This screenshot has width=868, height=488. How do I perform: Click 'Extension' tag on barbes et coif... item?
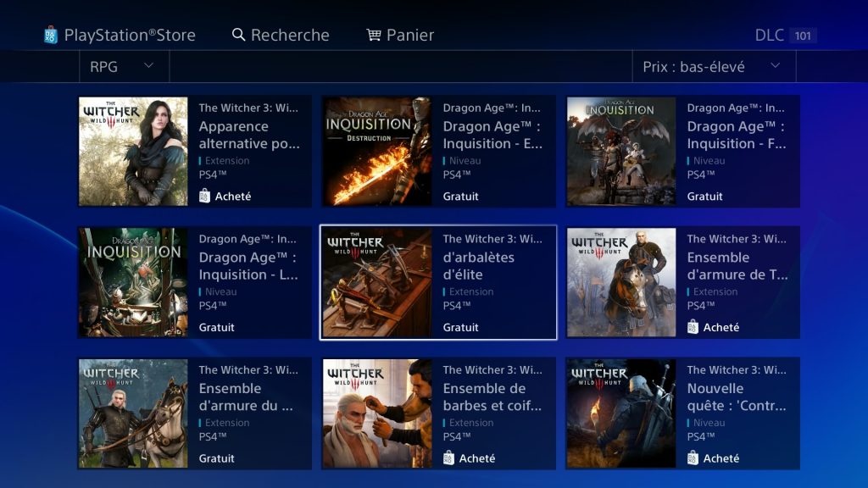(471, 423)
